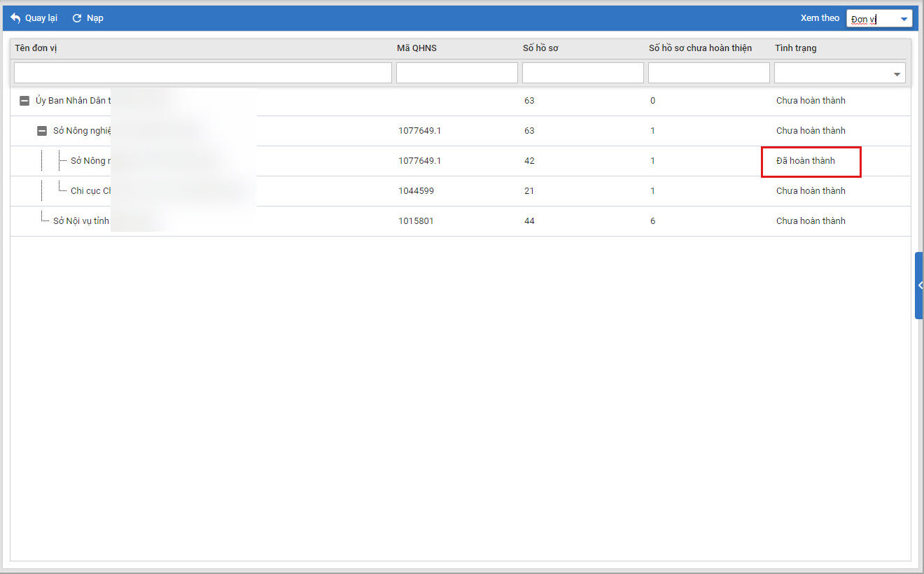Click the Tình trạng column header

pos(795,48)
